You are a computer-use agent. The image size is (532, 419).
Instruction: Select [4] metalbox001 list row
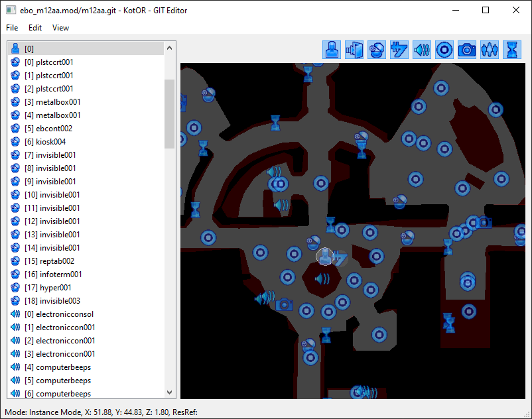(x=86, y=115)
